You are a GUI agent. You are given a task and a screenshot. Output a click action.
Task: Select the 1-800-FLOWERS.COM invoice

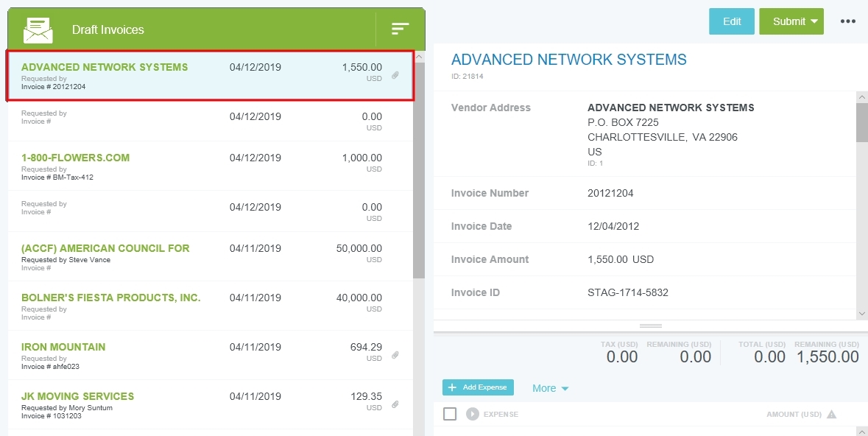tap(75, 158)
